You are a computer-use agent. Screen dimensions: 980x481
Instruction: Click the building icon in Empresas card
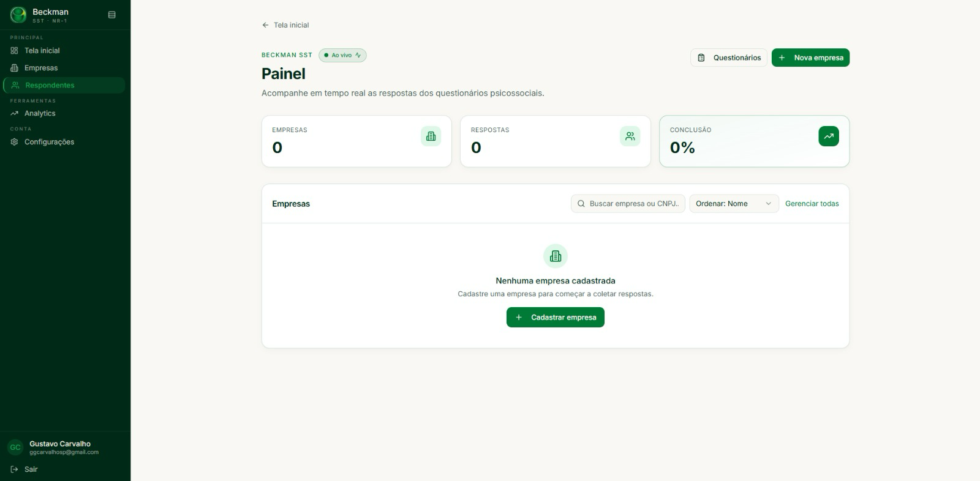[x=431, y=136]
